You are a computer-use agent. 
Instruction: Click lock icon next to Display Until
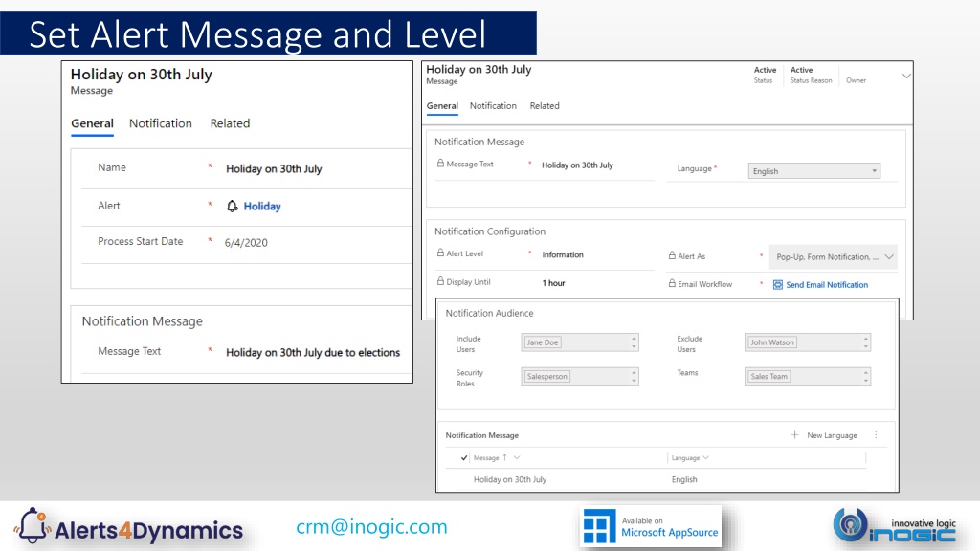click(x=440, y=281)
